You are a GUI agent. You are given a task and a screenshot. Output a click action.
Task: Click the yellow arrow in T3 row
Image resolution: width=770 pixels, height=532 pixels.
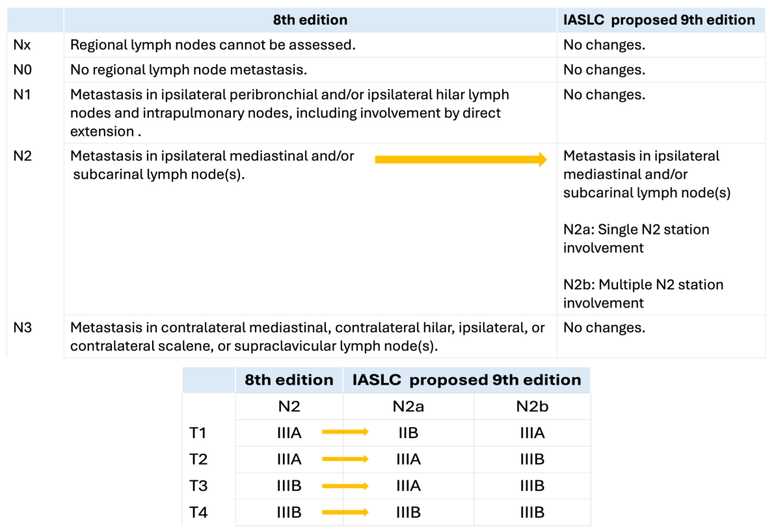pyautogui.click(x=345, y=486)
